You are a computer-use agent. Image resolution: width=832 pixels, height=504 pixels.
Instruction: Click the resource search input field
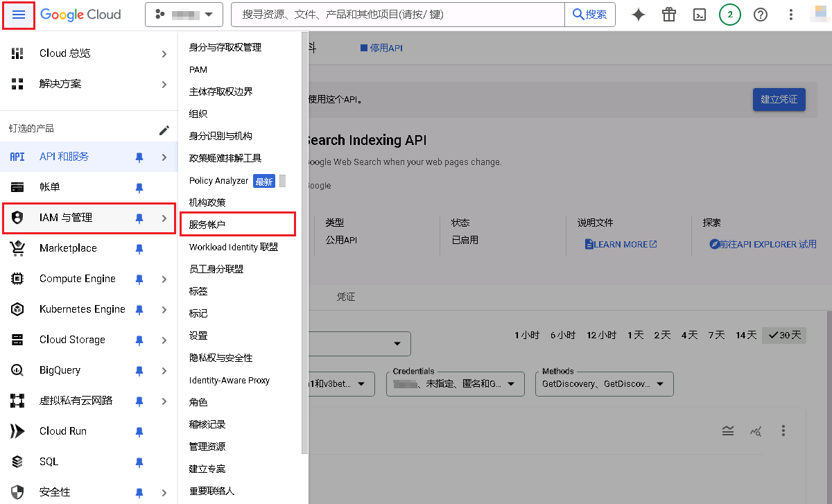[x=398, y=15]
